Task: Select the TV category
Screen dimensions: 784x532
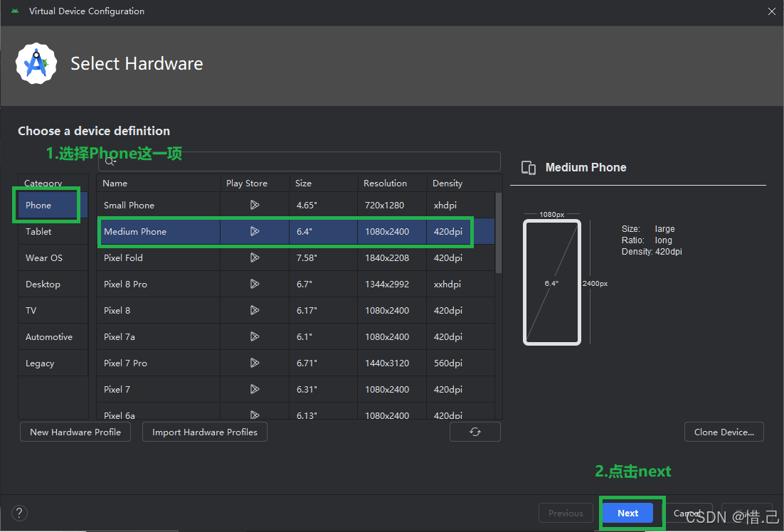Action: coord(53,311)
